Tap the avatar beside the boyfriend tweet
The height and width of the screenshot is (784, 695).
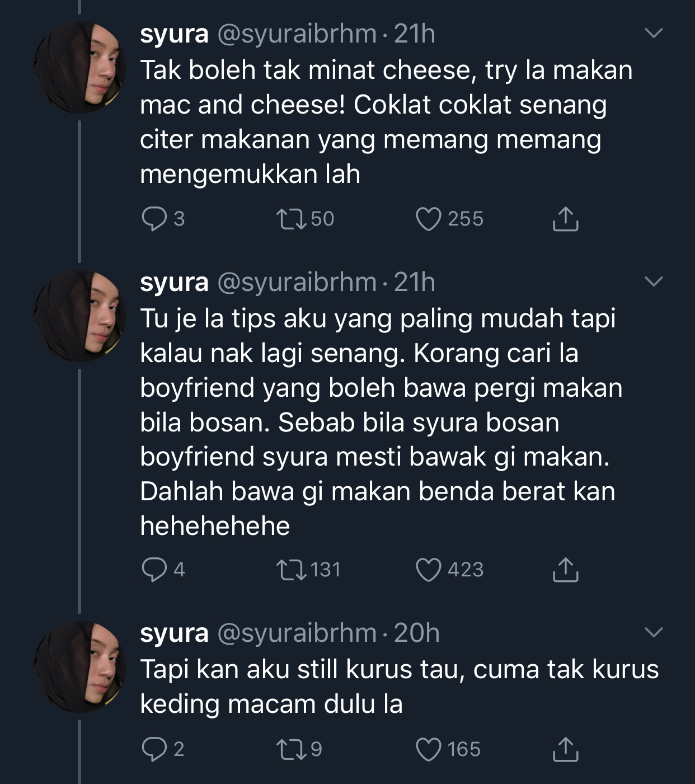click(79, 316)
